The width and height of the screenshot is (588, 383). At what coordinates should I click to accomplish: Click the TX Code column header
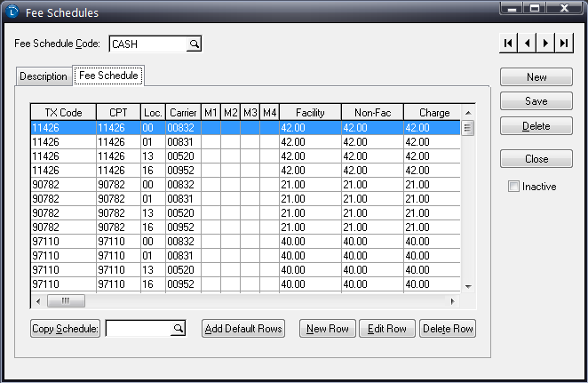click(63, 113)
